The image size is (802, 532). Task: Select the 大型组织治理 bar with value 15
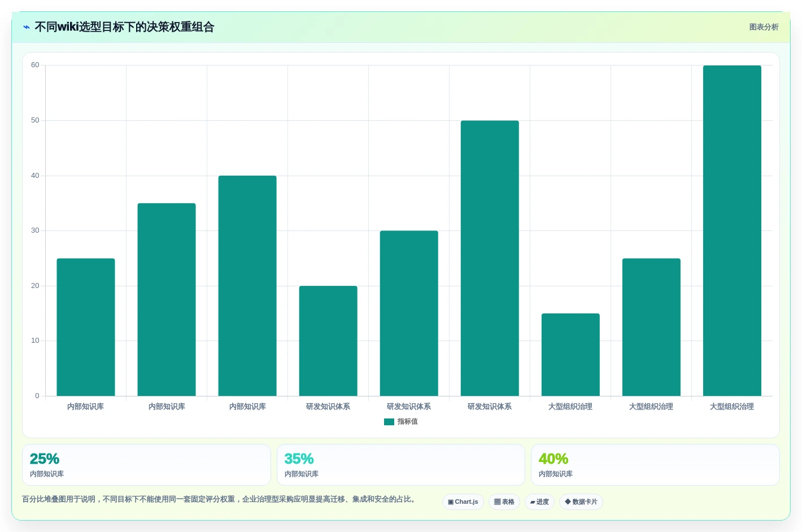pyautogui.click(x=570, y=355)
